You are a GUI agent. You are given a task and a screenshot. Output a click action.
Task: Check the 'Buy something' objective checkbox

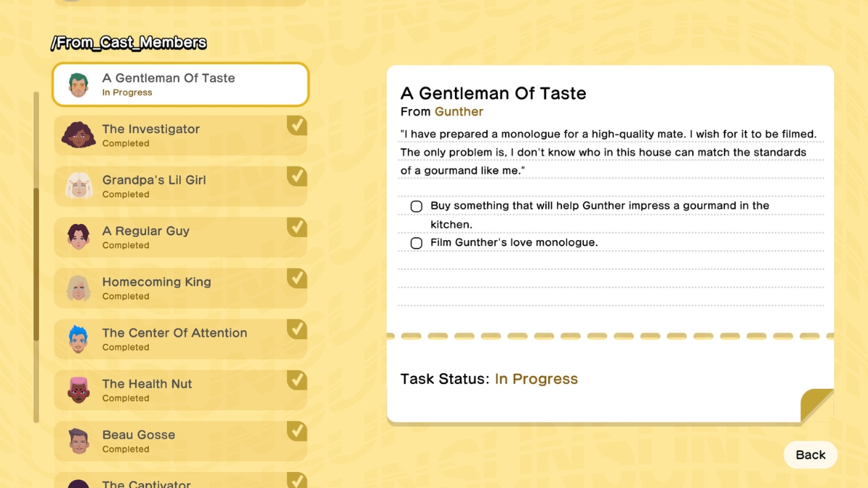point(417,207)
